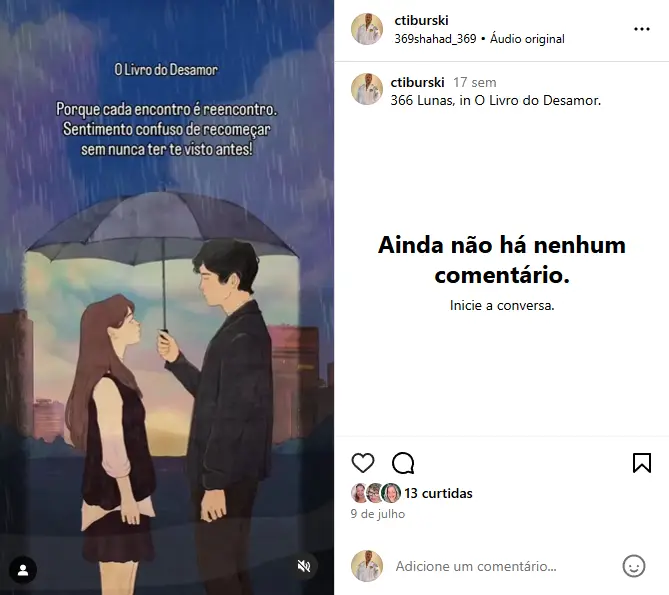This screenshot has width=669, height=595.
Task: Open ctiburski avatar beside the caption
Action: coord(366,89)
